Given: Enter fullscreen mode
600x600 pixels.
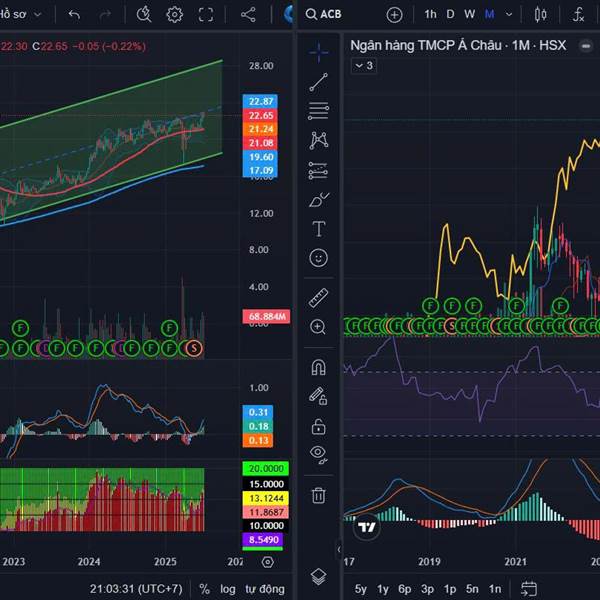Looking at the screenshot, I should click(206, 15).
